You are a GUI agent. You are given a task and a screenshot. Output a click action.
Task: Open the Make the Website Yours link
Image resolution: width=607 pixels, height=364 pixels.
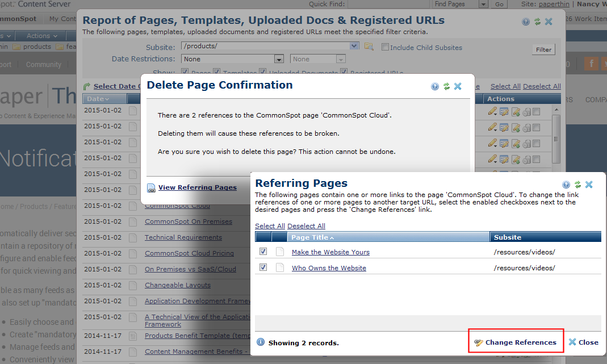click(x=330, y=252)
